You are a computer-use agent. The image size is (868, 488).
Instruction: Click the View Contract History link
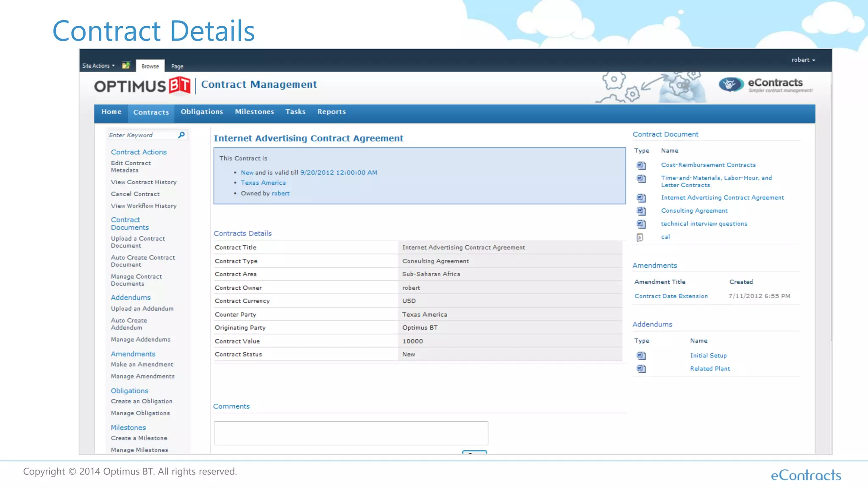coord(144,182)
